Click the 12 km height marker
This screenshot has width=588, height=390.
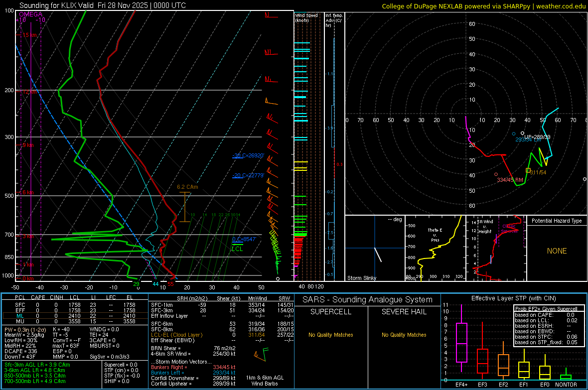tap(30, 92)
